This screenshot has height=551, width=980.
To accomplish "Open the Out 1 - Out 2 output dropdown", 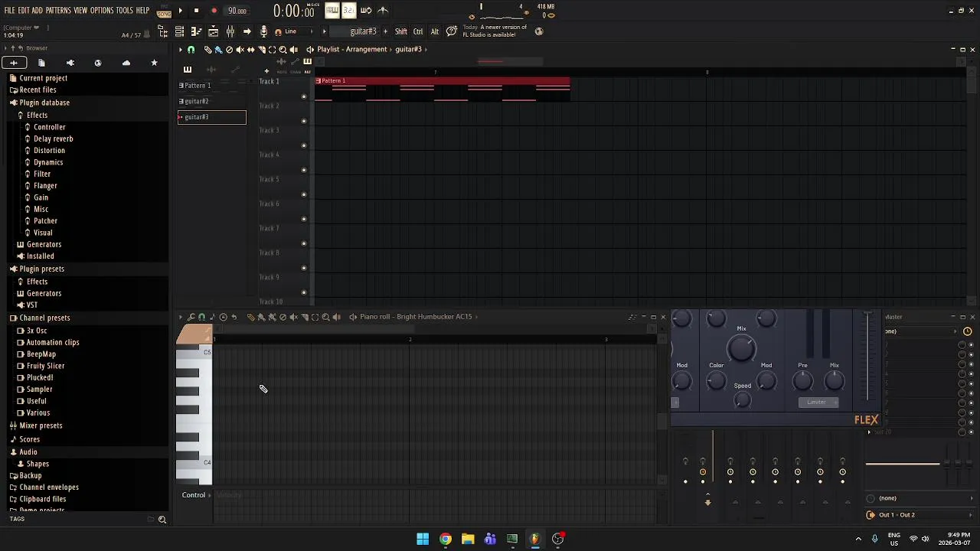I will [x=921, y=515].
